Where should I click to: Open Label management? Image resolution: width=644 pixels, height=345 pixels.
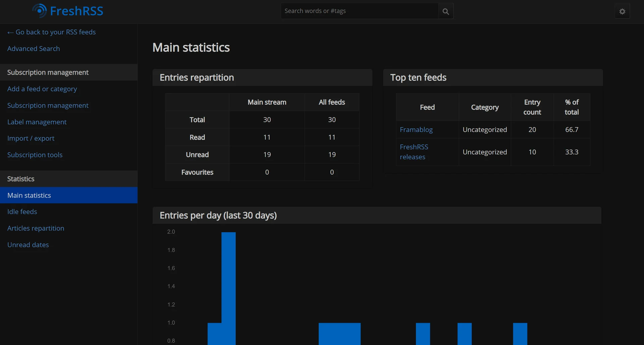pyautogui.click(x=37, y=122)
